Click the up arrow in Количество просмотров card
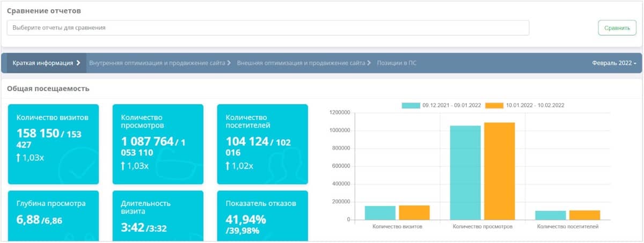The image size is (644, 243). pos(123,166)
